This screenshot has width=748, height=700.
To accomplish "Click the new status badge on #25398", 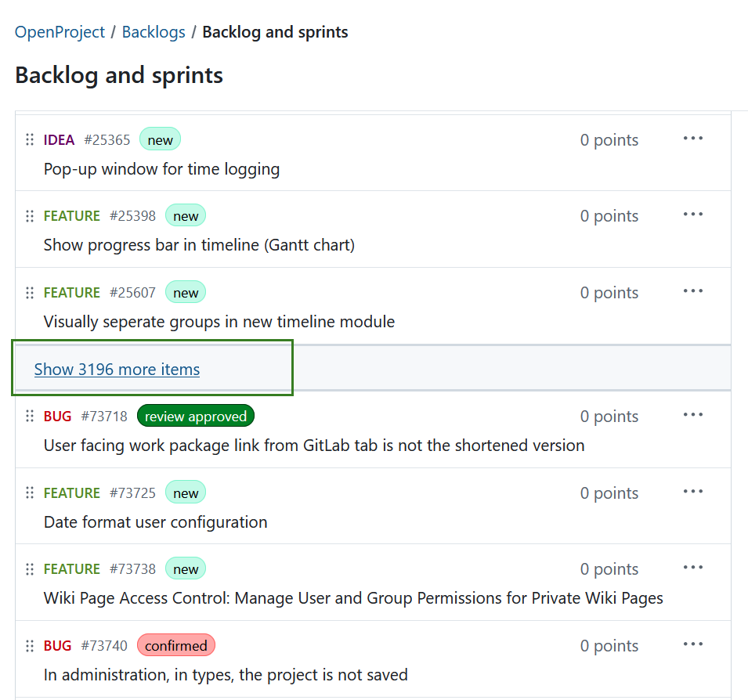I will [x=185, y=215].
